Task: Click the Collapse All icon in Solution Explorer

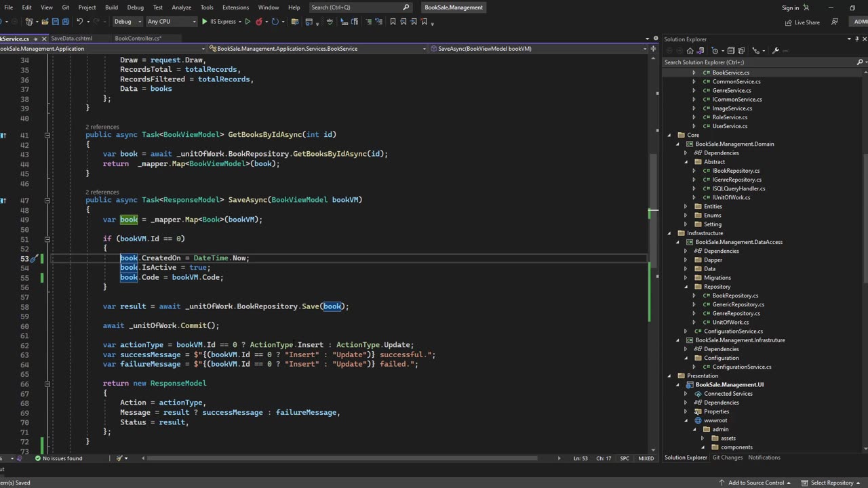Action: coord(731,51)
